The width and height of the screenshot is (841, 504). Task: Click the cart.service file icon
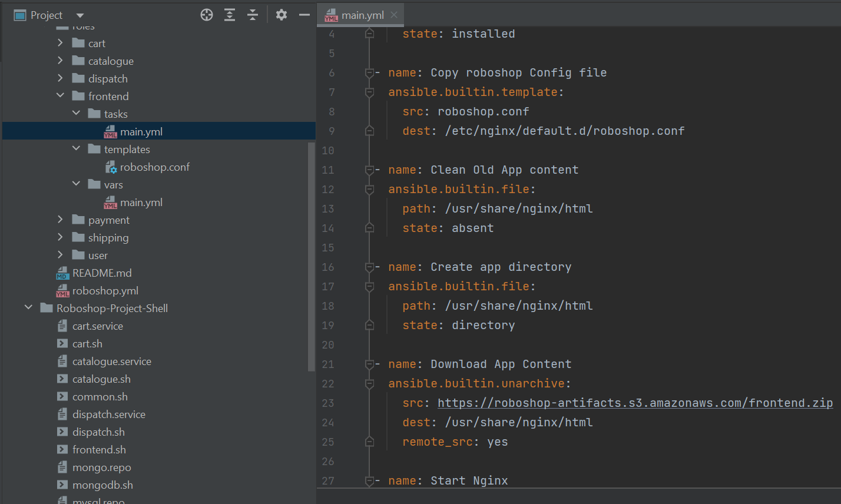click(x=61, y=326)
